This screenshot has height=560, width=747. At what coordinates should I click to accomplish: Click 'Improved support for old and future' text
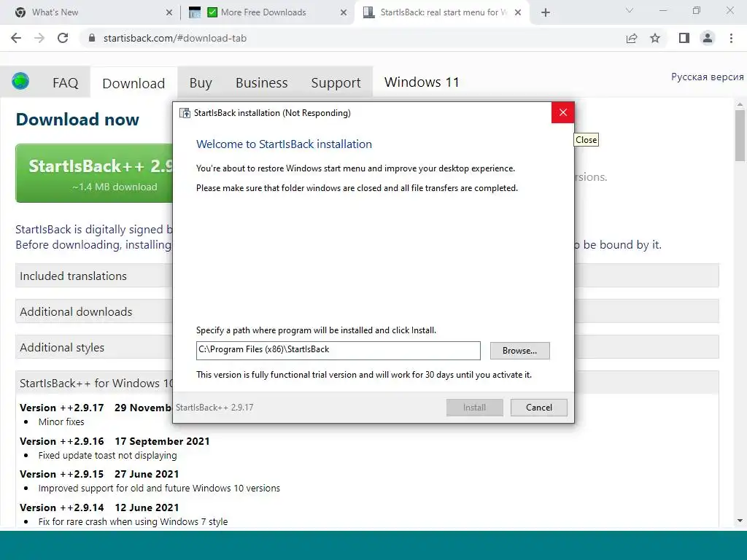tap(159, 488)
